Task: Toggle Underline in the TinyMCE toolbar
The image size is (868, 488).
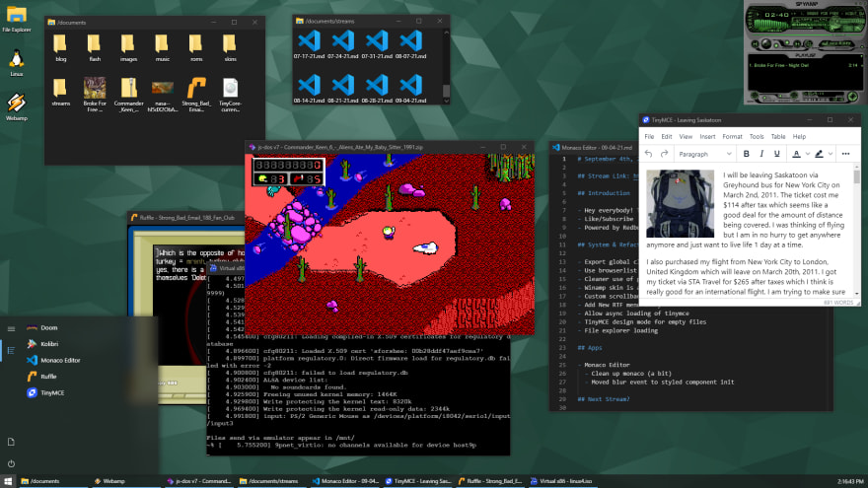Action: tap(777, 154)
